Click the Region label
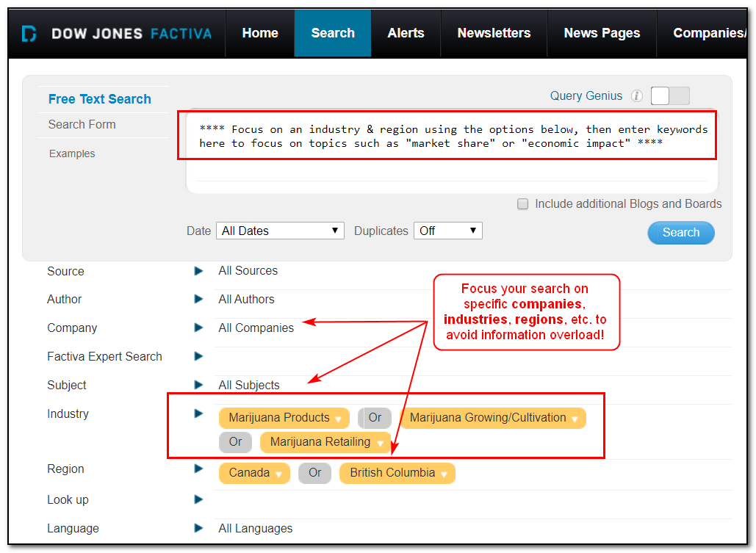The width and height of the screenshot is (756, 553). pyautogui.click(x=65, y=469)
